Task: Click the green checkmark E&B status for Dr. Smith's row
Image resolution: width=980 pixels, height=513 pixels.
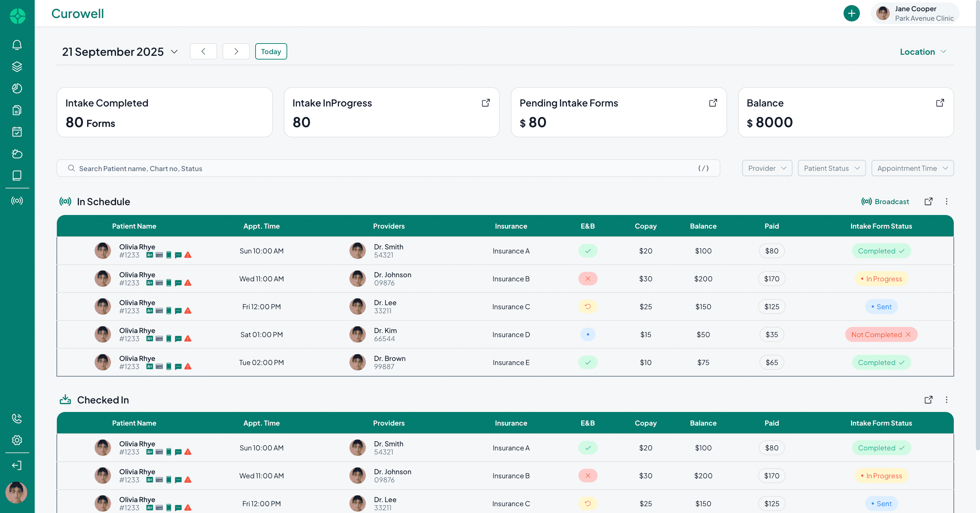Action: tap(587, 251)
